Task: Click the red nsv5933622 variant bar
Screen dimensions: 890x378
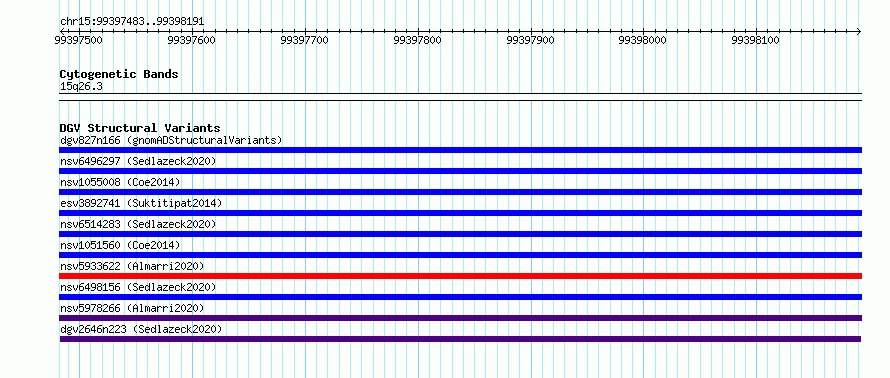Action: coord(460,276)
